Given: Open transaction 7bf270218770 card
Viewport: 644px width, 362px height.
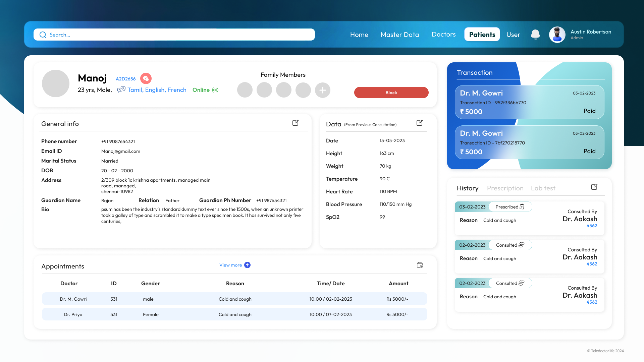Looking at the screenshot, I should click(x=530, y=142).
